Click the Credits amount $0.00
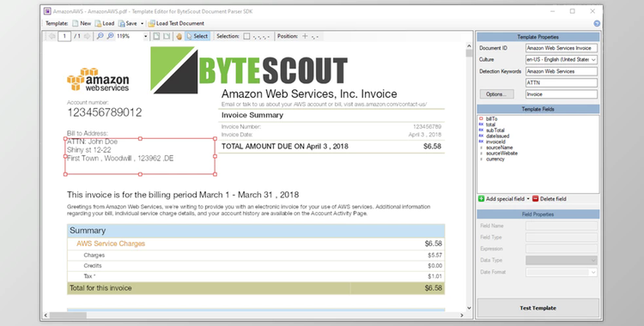644x326 pixels. (434, 266)
